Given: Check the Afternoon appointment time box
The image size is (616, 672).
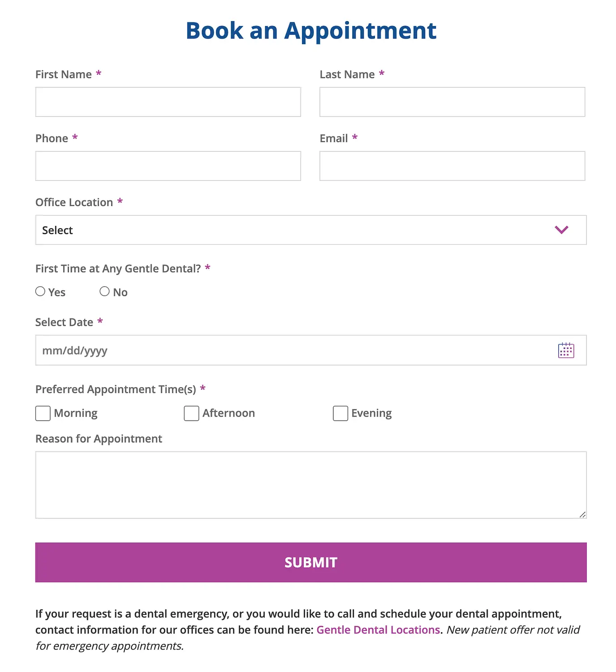Looking at the screenshot, I should (x=191, y=413).
